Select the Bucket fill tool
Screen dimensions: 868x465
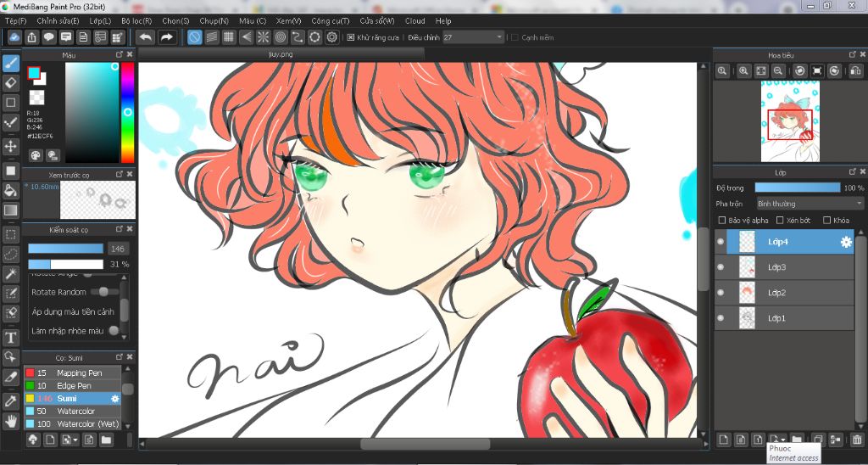(x=10, y=191)
